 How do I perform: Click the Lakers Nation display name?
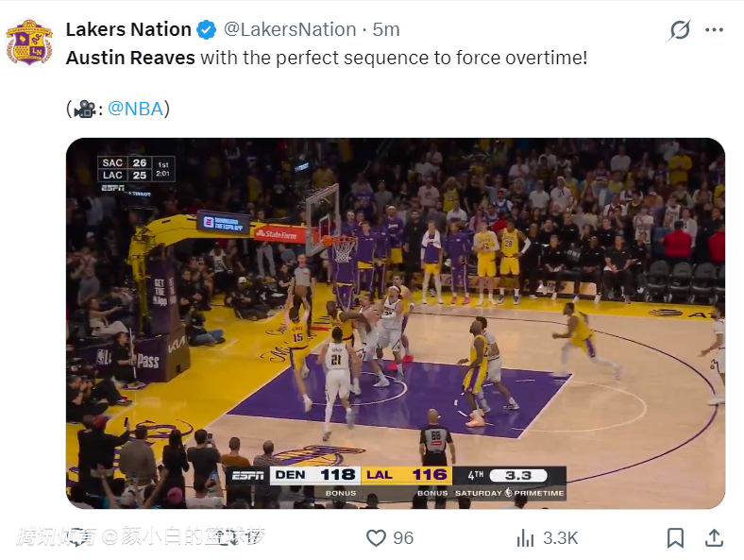coord(127,30)
